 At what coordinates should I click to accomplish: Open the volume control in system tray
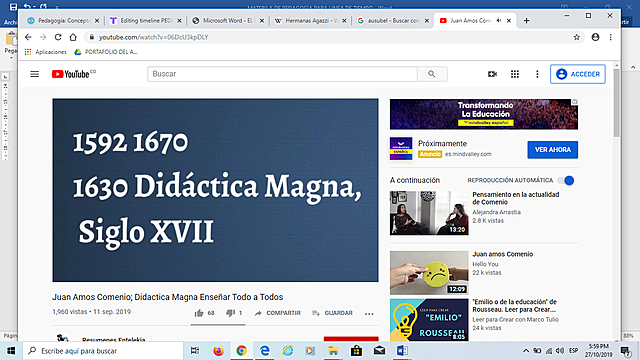(560, 351)
